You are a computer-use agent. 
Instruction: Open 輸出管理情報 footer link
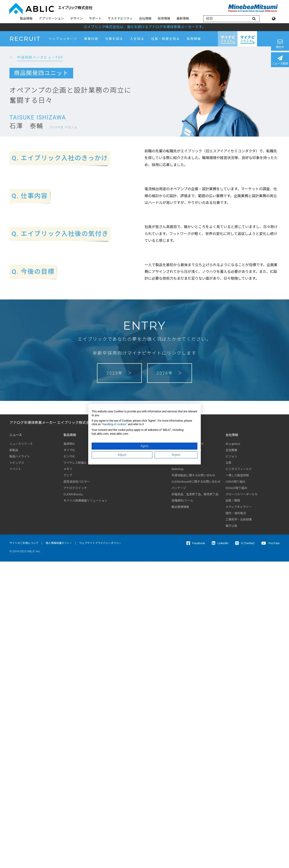coord(180,506)
